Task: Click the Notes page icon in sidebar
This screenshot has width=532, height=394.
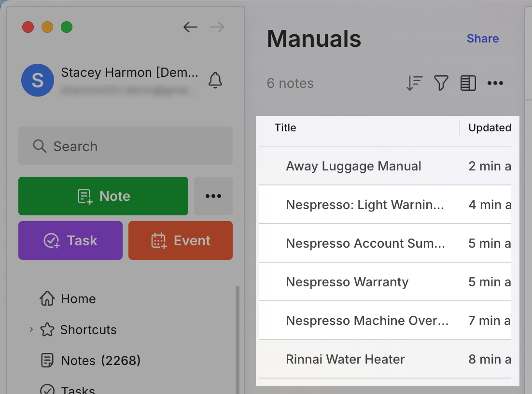Action: tap(47, 360)
